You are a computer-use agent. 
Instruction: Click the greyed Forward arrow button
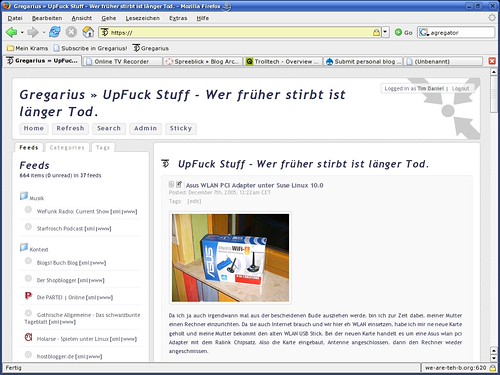pos(33,32)
